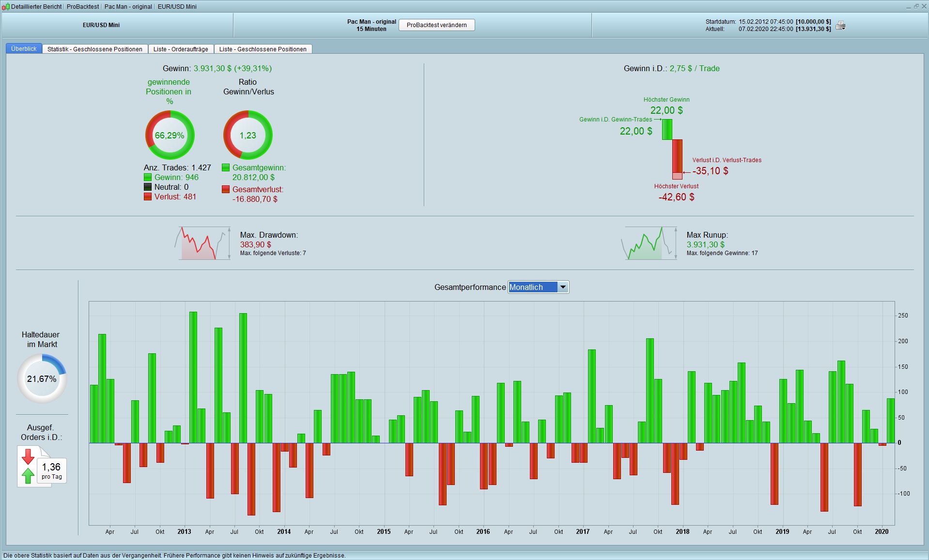This screenshot has width=929, height=560.
Task: Click the winning positions 66,29% donut chart
Action: click(x=170, y=135)
